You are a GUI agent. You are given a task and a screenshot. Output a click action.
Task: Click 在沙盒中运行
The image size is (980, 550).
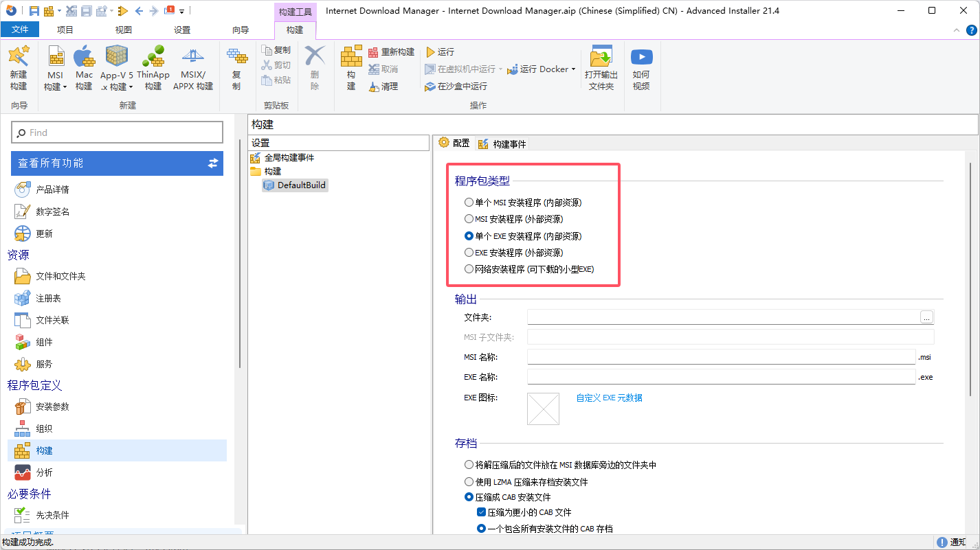coord(456,87)
